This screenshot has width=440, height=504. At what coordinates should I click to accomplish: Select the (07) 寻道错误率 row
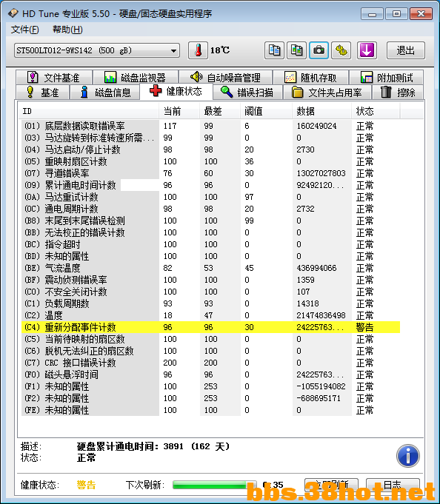pyautogui.click(x=210, y=173)
